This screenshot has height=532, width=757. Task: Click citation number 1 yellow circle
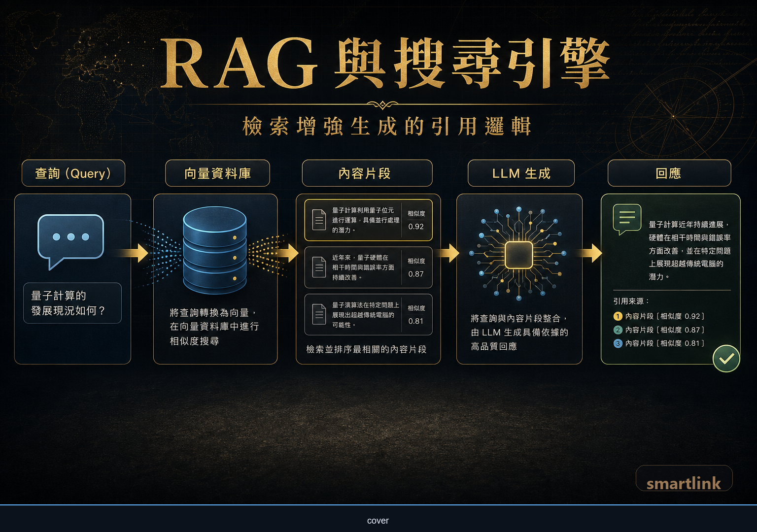618,316
